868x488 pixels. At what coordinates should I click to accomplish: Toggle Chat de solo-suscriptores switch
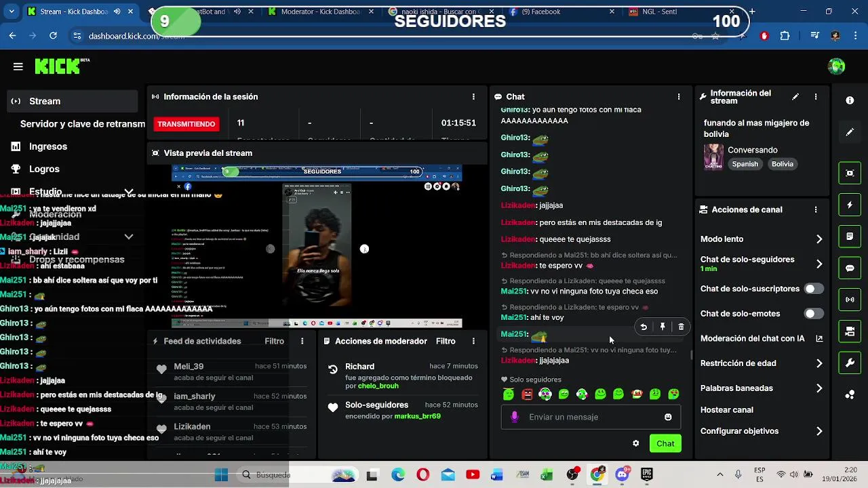pyautogui.click(x=814, y=289)
